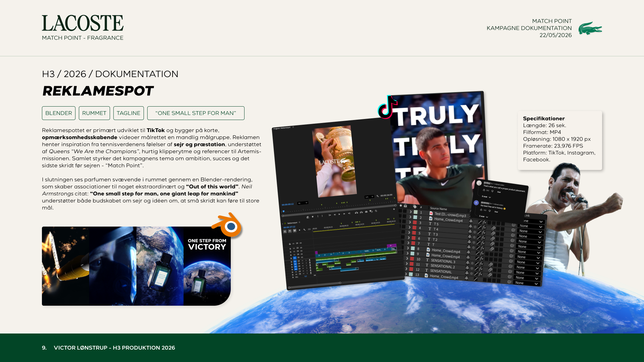Image resolution: width=644 pixels, height=362 pixels.
Task: Click 'Svar' under the product placement comment
Action: (499, 192)
